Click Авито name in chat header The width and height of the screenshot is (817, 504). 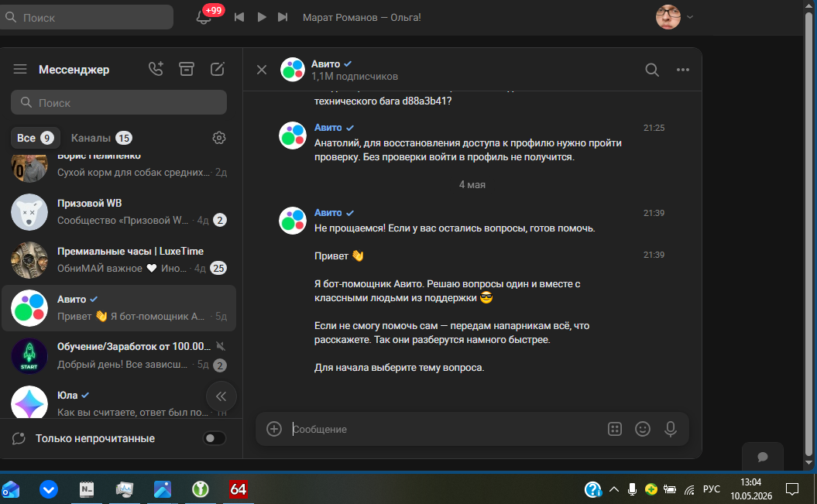click(326, 64)
